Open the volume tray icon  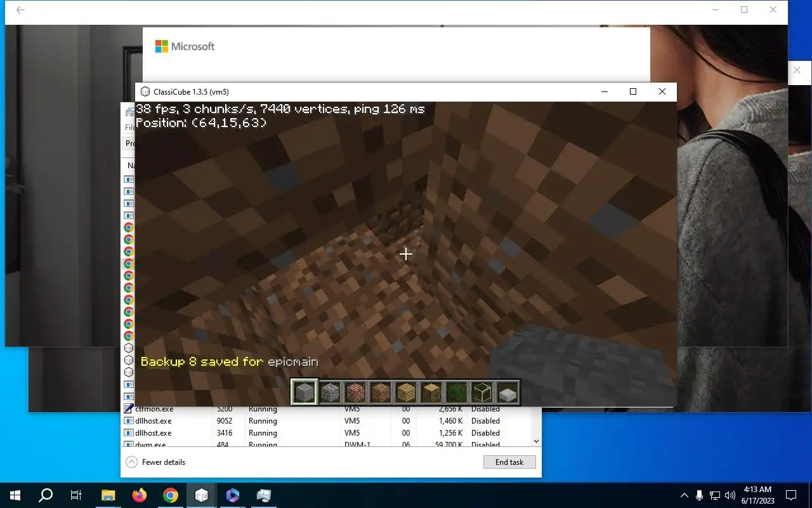[730, 495]
